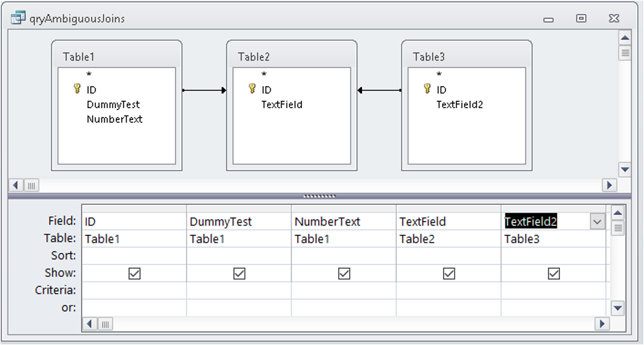Minimize the qryAmbiguousJoins window

pos(548,19)
